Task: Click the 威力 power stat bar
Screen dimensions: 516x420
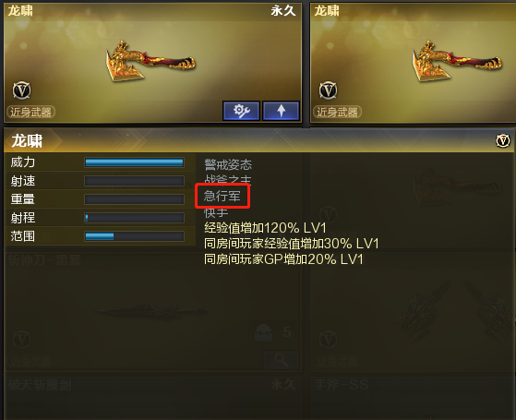Action: click(x=134, y=162)
